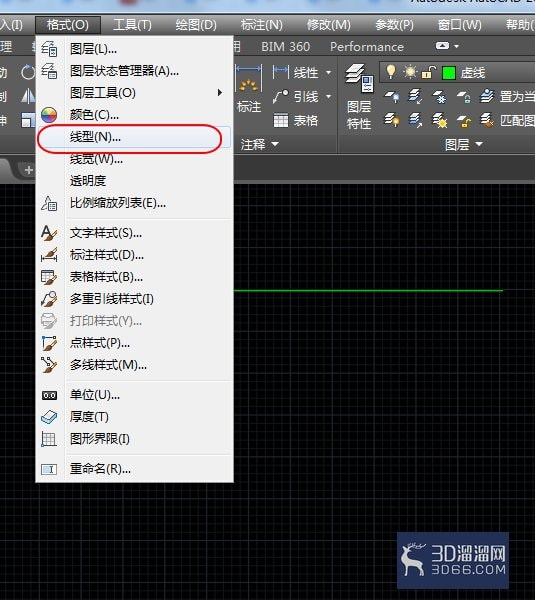
Task: Expand the 线性 dimension dropdown arrow
Action: (x=328, y=72)
